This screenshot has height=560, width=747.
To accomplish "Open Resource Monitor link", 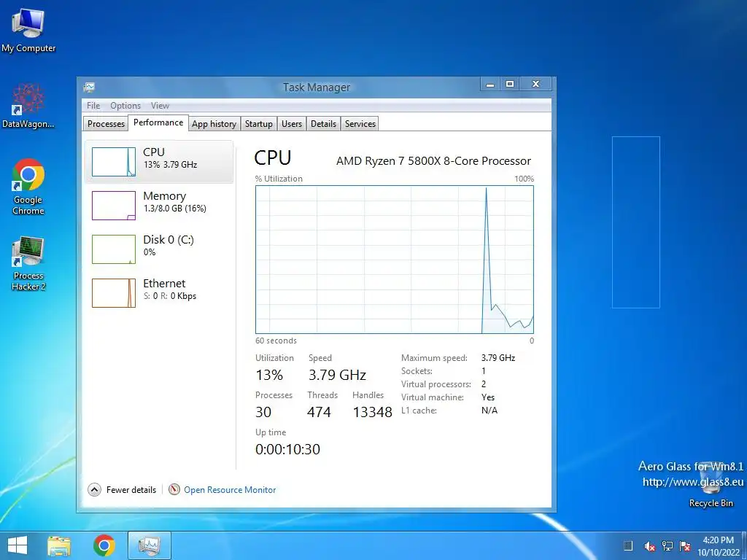I will click(x=230, y=489).
